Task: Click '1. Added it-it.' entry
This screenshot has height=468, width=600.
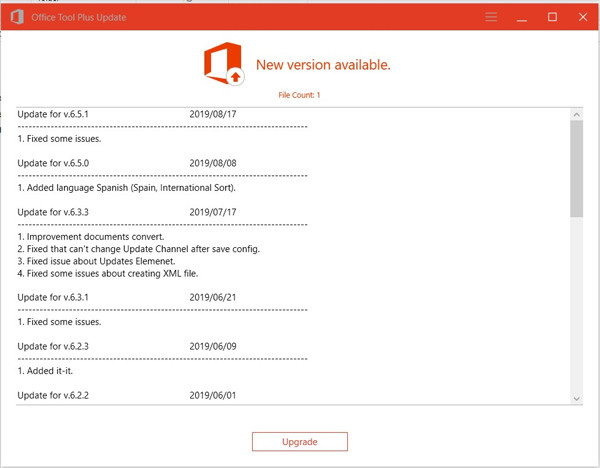Action: (x=45, y=371)
